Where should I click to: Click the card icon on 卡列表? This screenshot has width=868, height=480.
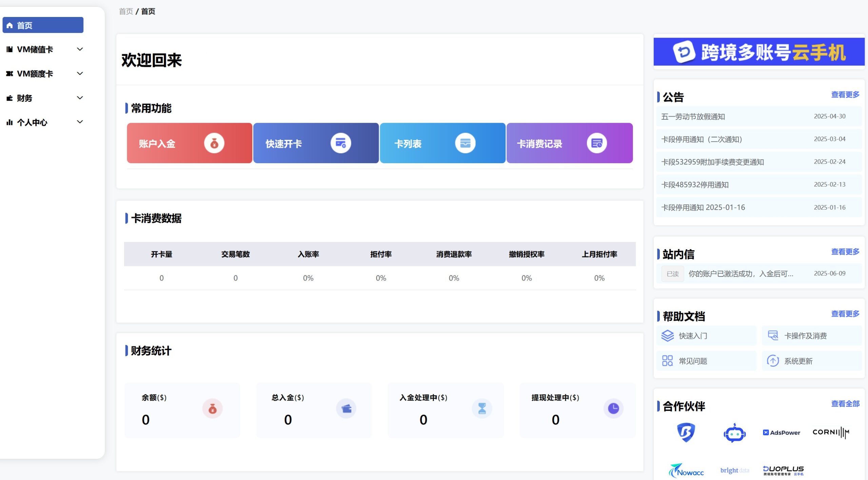pos(465,143)
